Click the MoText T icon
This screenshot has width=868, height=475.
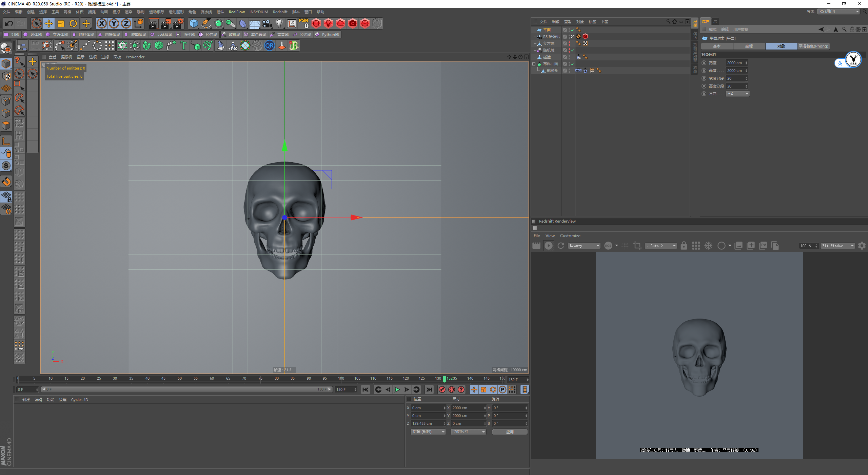[183, 45]
